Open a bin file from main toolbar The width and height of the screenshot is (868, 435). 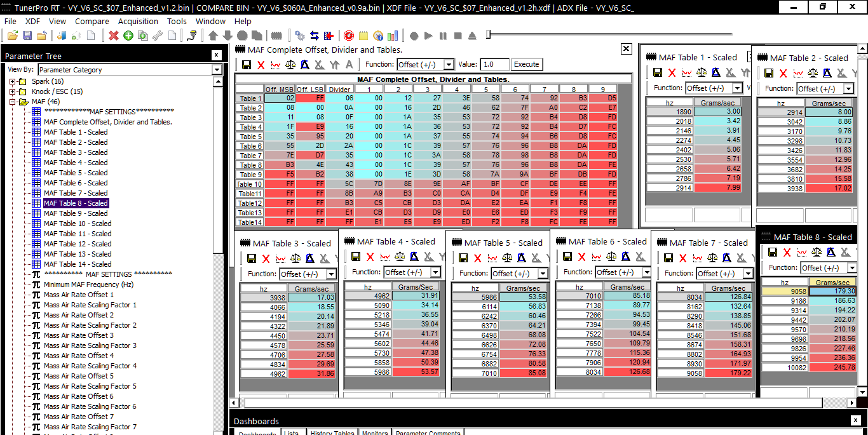pyautogui.click(x=13, y=36)
